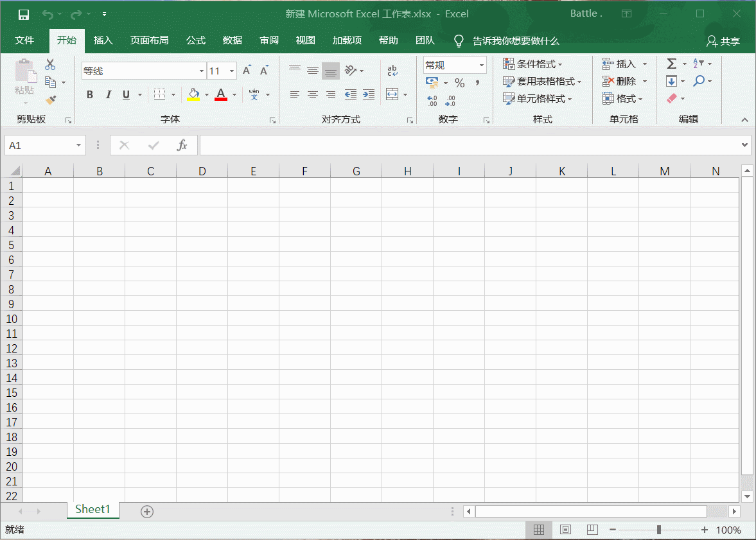Open the 插入 ribbon tab
The width and height of the screenshot is (756, 540).
(103, 40)
